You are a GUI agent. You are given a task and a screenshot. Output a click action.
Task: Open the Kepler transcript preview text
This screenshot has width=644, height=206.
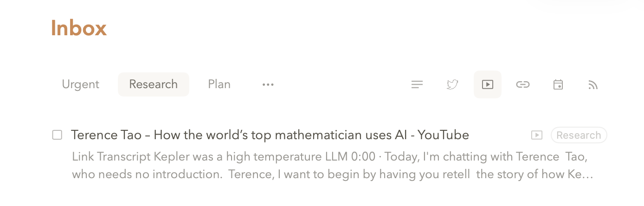pyautogui.click(x=329, y=157)
